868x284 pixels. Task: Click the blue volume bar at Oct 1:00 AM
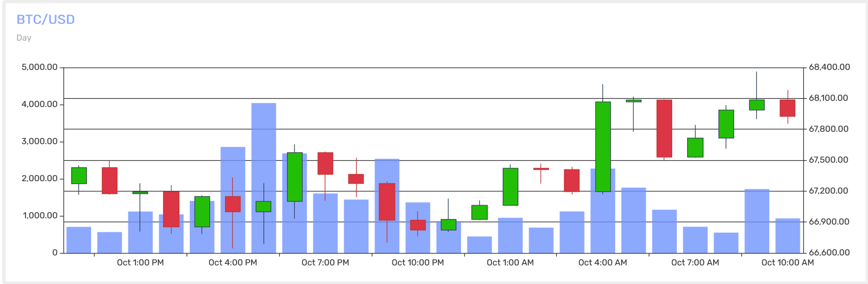coord(510,236)
